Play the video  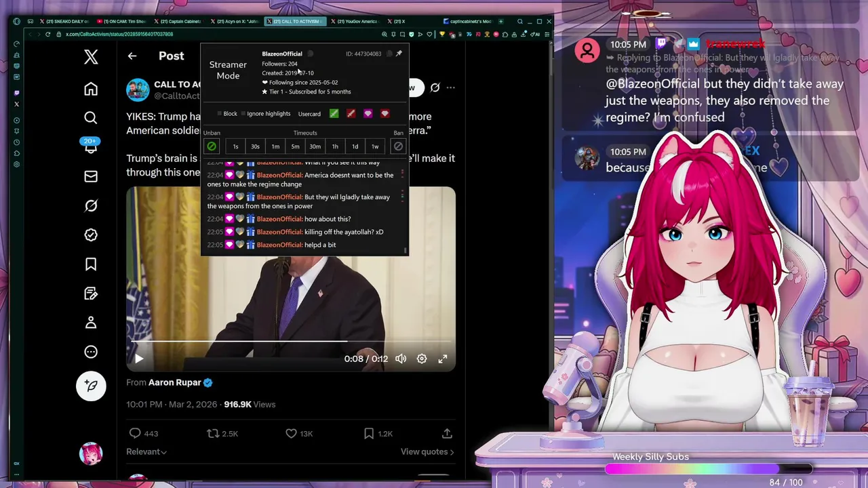138,359
